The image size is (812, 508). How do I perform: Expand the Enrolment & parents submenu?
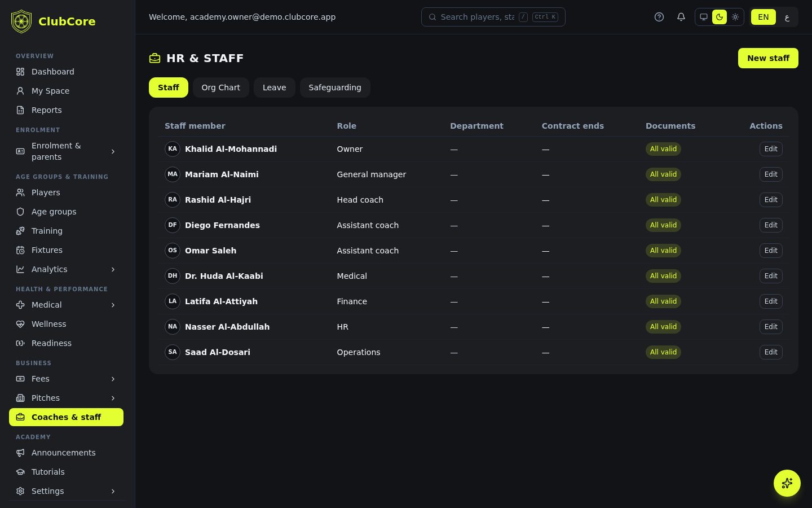[x=113, y=151]
